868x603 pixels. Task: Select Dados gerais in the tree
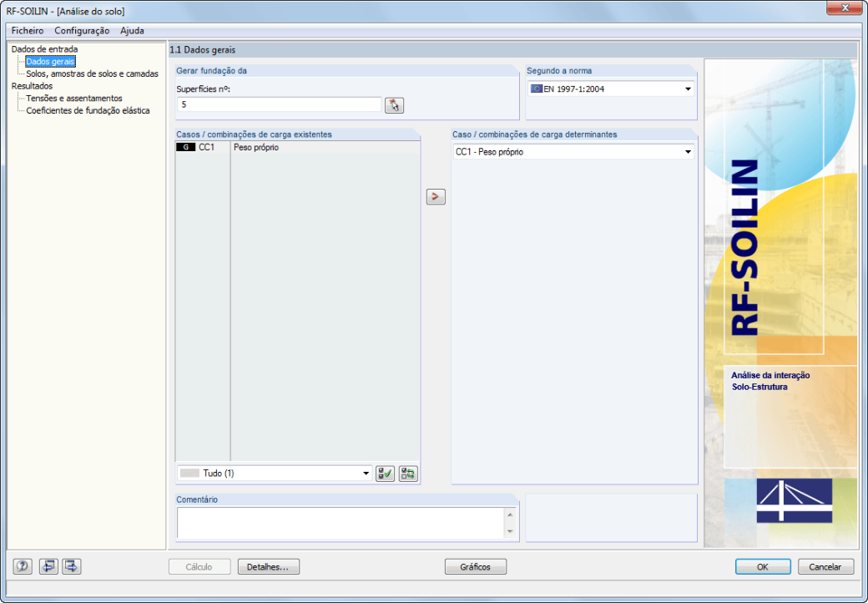tap(50, 62)
